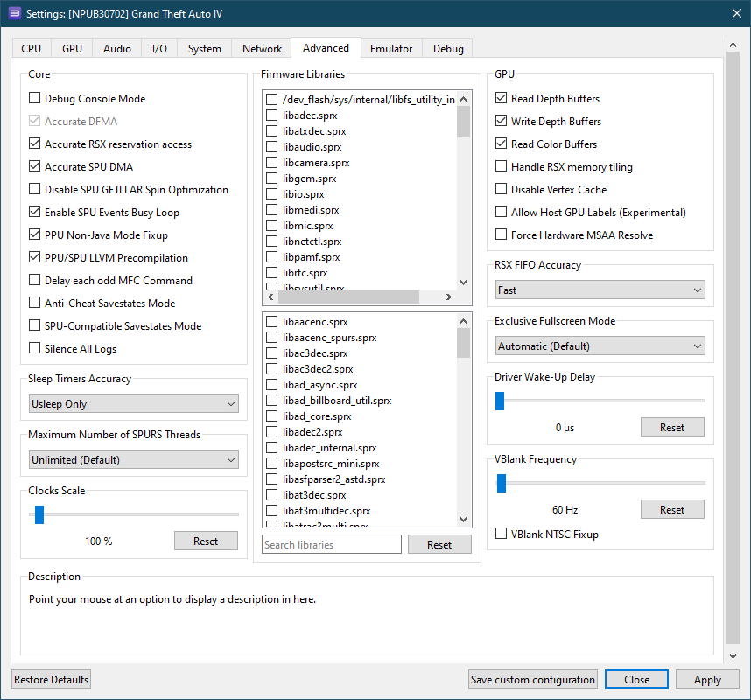Check libpamf.sprx library
751x700 pixels.
point(271,256)
